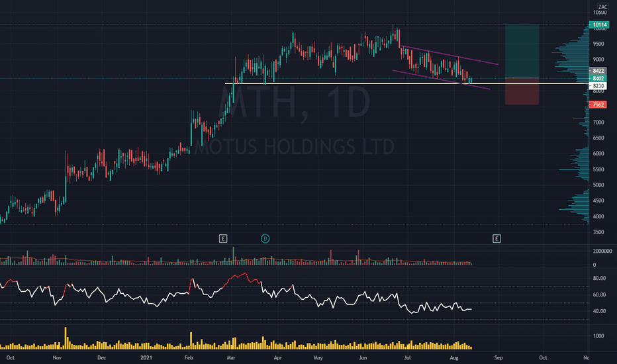The height and width of the screenshot is (364, 617).
Task: Click the Nov date label
Action: pos(57,357)
